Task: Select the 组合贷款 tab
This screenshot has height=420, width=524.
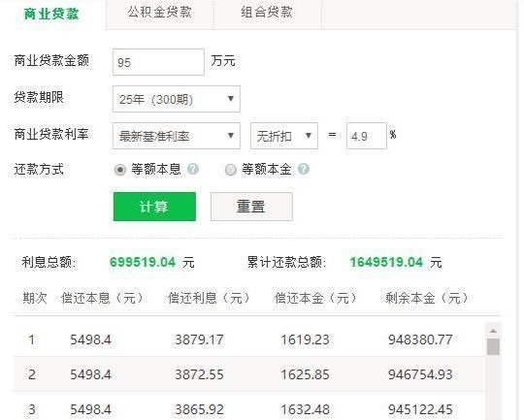Action: (267, 14)
